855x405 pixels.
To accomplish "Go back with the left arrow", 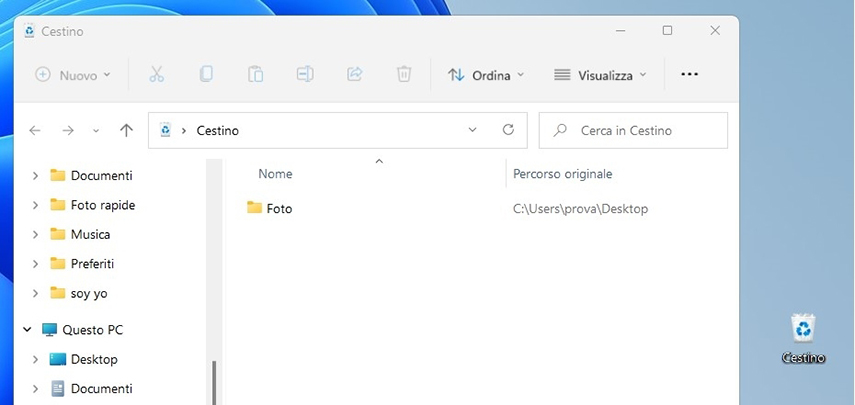I will [35, 130].
